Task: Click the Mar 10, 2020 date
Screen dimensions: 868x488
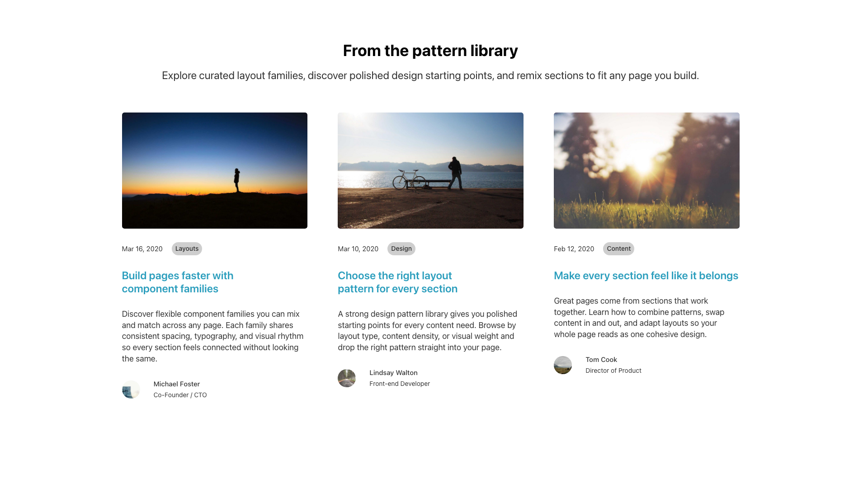Action: click(x=358, y=249)
